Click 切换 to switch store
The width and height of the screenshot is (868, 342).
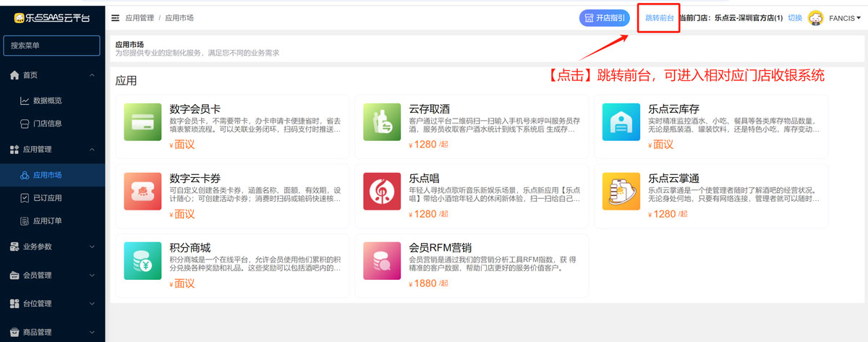coord(794,18)
